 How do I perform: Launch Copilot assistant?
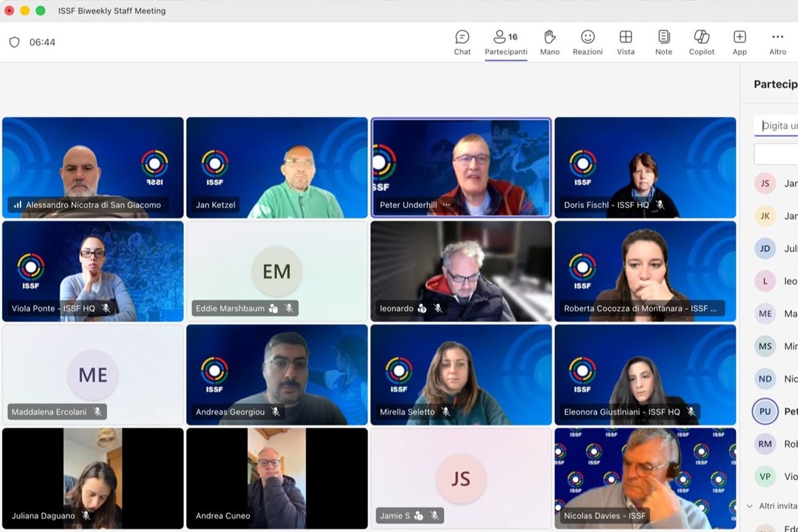point(702,43)
